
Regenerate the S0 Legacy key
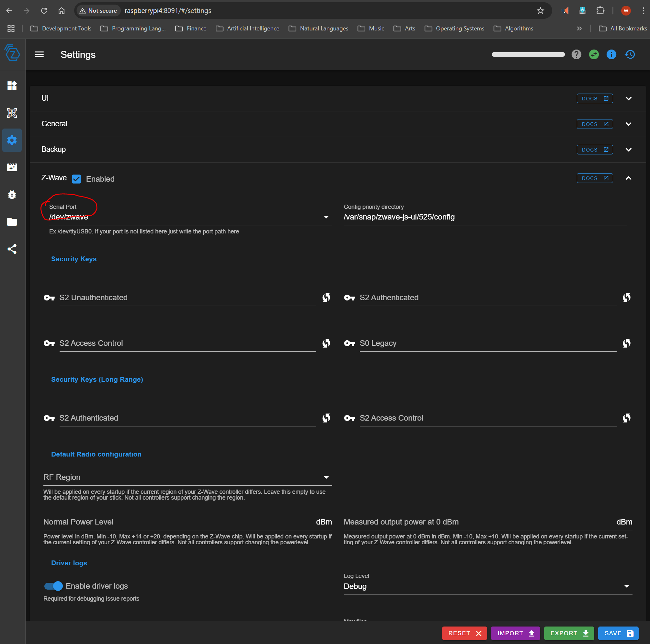coord(626,343)
